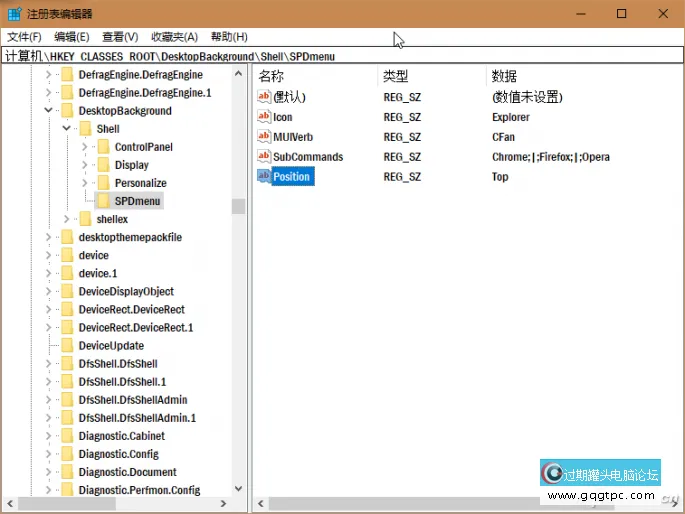Click the Explorer data cell
This screenshot has height=514, width=685.
point(510,117)
